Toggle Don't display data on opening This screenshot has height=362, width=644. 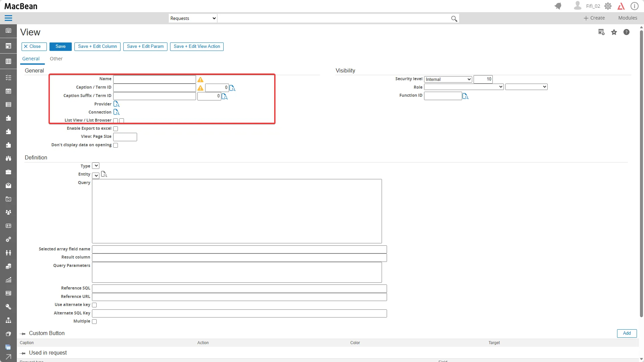[x=116, y=145]
